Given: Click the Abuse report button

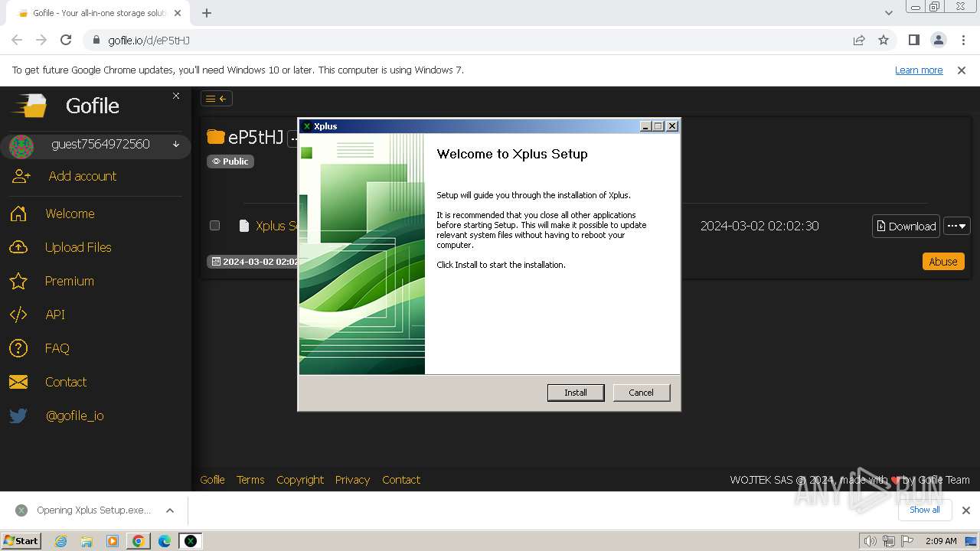Looking at the screenshot, I should 943,261.
